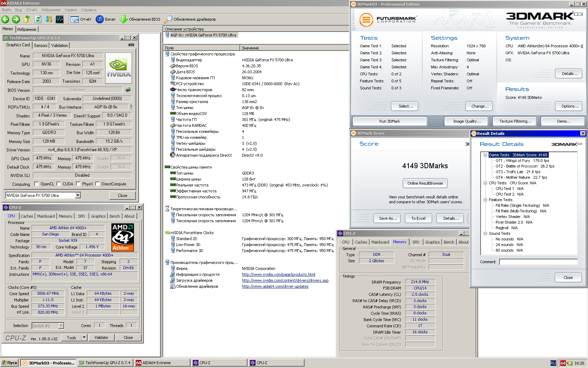Open the Mainboard tab in the left CPU-Z window
588x368 pixels.
click(46, 216)
